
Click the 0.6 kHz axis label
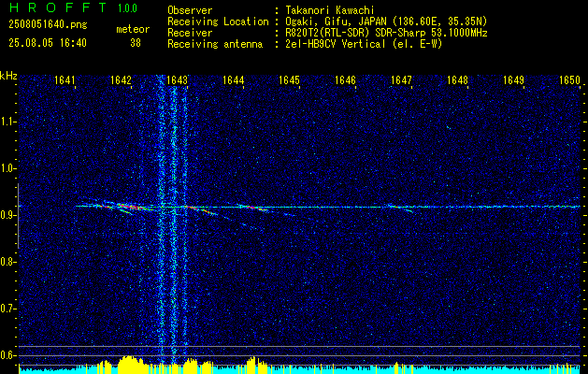7,355
